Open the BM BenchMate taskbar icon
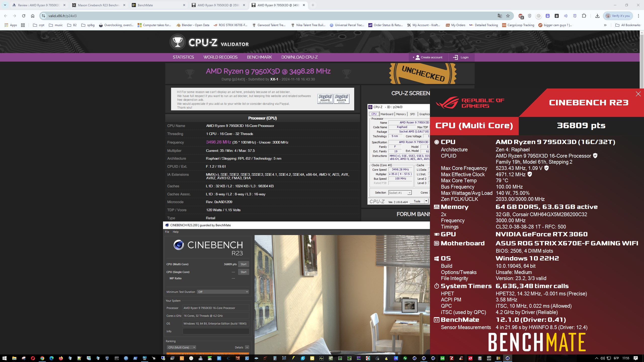 click(x=498, y=358)
